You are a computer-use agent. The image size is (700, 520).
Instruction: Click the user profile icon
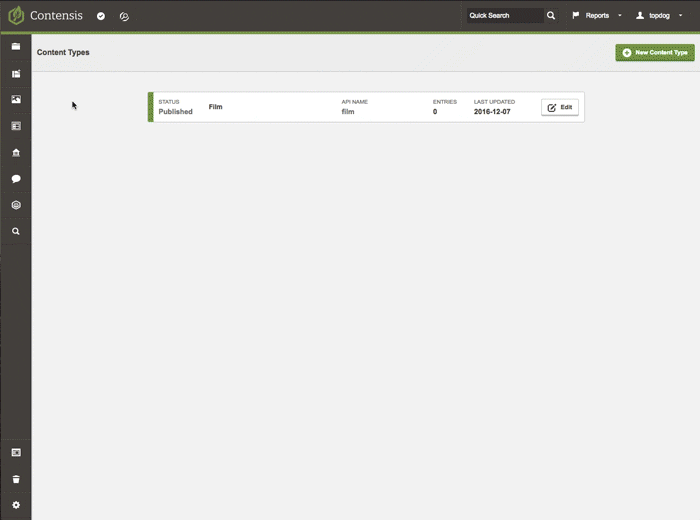pos(640,15)
